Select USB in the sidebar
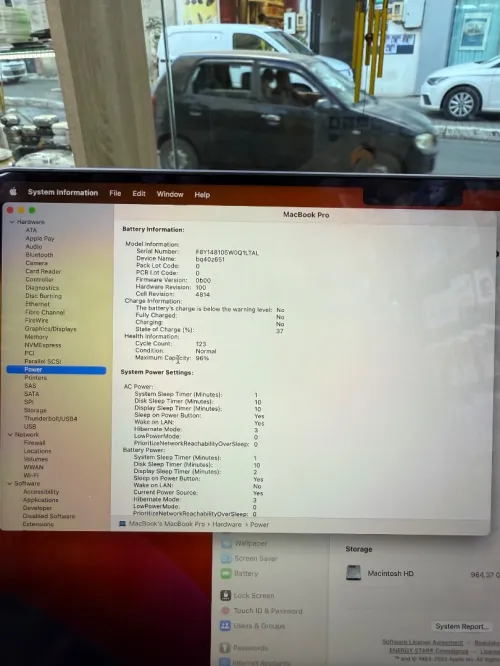Screen dimensions: 500x666 click(30, 426)
